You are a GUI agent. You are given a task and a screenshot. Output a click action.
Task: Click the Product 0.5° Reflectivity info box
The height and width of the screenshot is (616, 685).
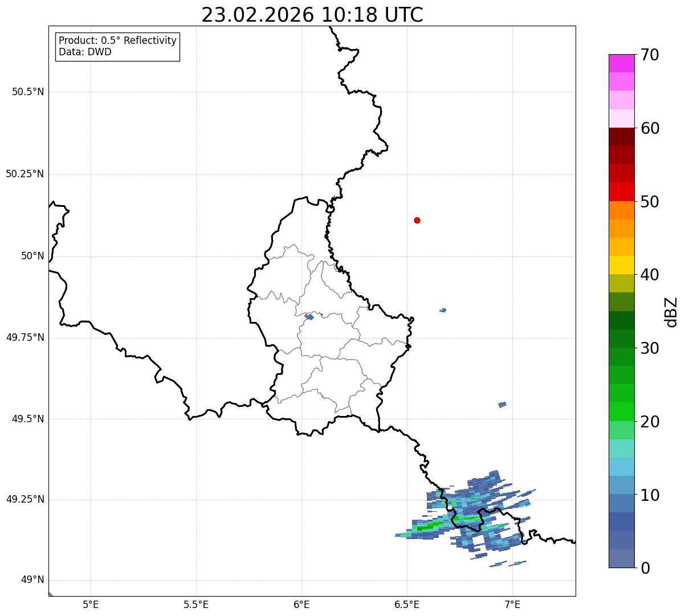[x=117, y=47]
